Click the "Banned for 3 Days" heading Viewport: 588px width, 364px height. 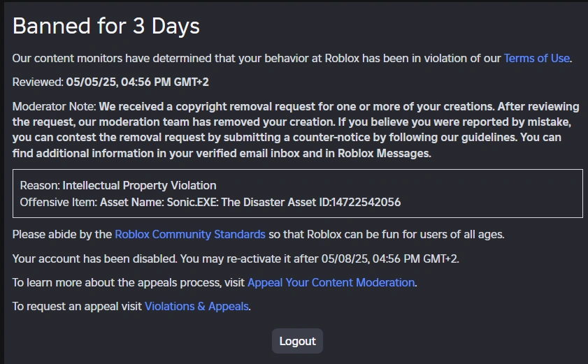tap(106, 26)
